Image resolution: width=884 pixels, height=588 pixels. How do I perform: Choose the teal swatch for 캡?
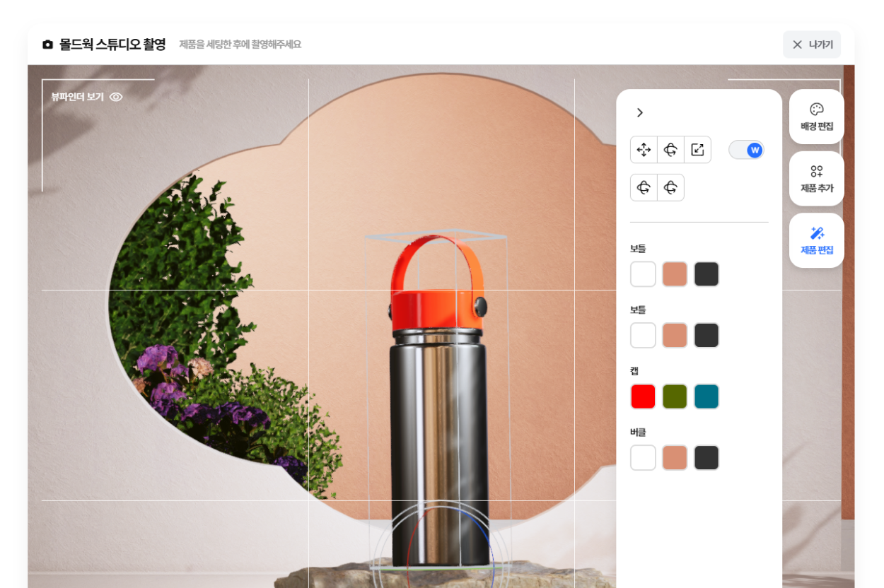point(706,396)
